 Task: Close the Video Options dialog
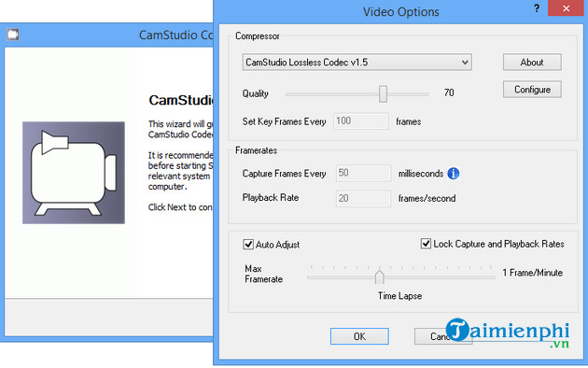(566, 8)
